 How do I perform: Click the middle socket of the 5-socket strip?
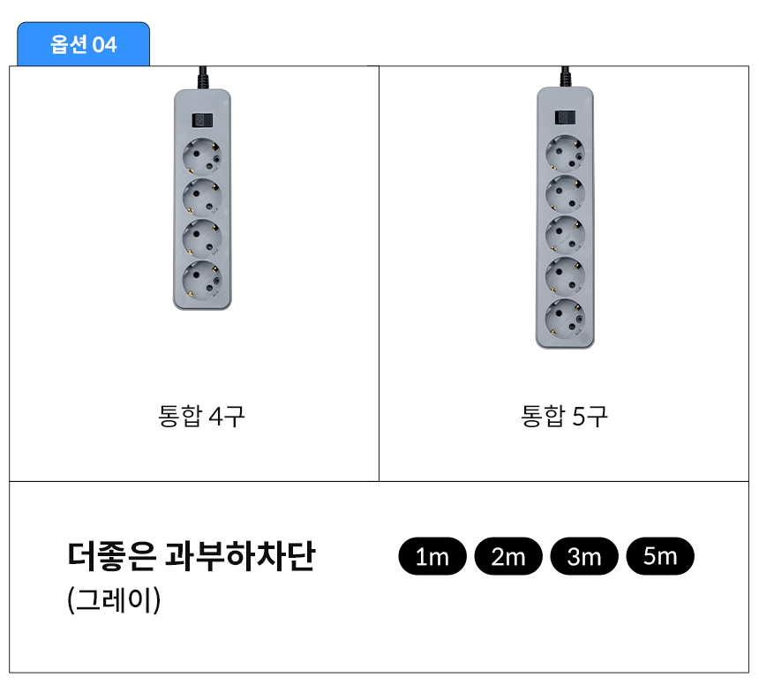565,235
